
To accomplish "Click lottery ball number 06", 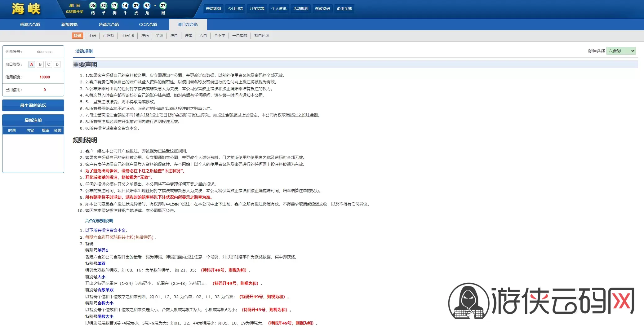I will (x=93, y=6).
